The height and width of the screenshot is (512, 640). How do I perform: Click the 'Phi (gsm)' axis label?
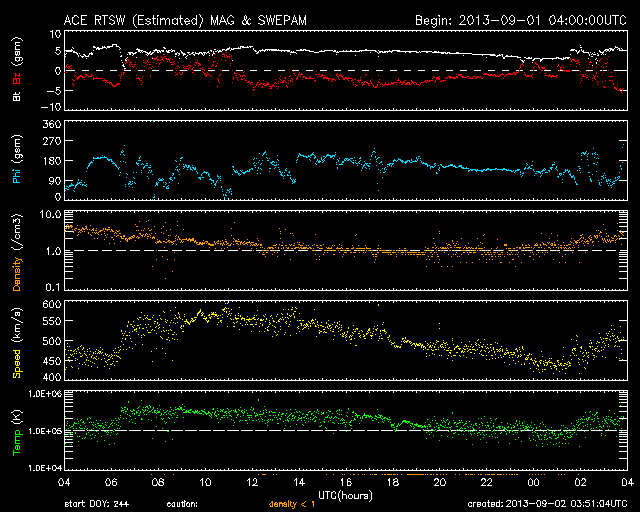(17, 159)
